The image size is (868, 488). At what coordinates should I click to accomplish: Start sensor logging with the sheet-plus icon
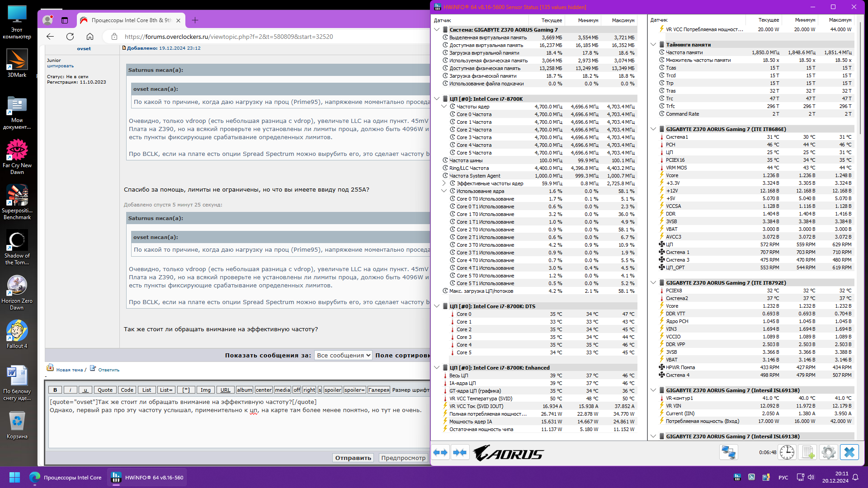point(808,452)
